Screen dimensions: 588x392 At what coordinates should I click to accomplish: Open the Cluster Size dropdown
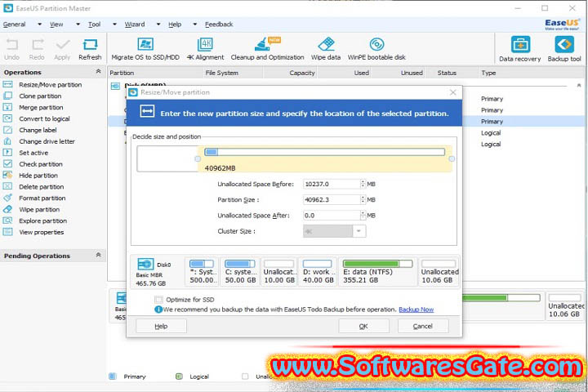(359, 231)
